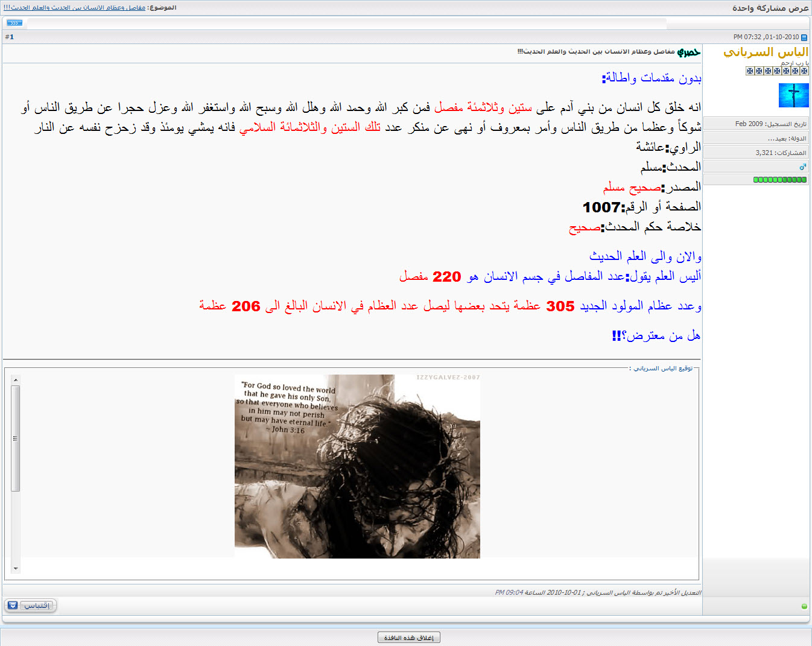Click the green reputation bar
The width and height of the screenshot is (812, 646).
779,179
